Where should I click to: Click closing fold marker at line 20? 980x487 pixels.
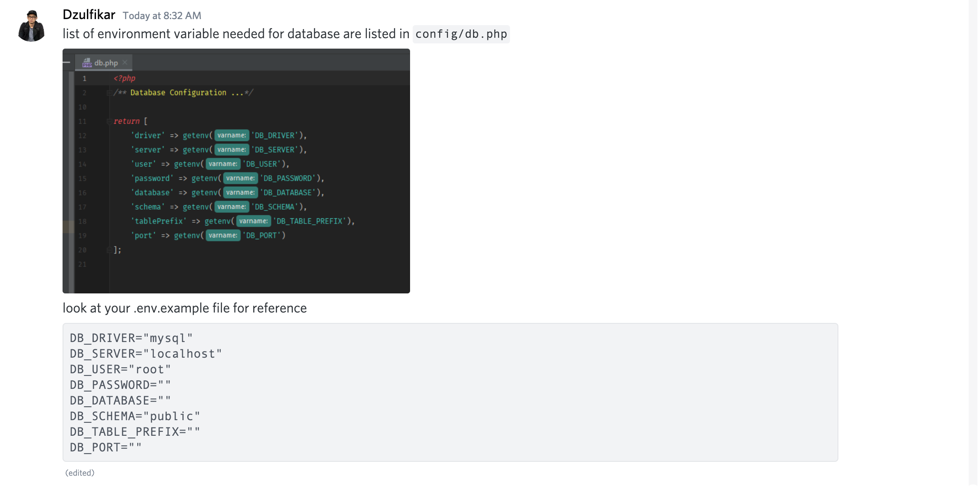pyautogui.click(x=109, y=250)
